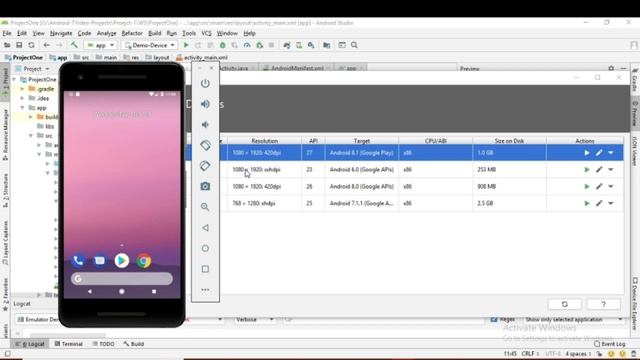
Task: Launch the API 23 virtual device
Action: tap(587, 169)
